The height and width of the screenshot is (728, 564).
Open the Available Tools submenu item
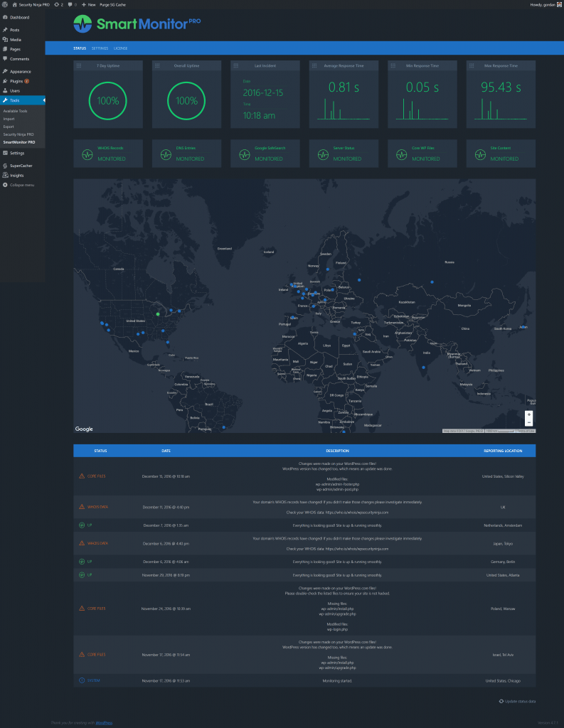tap(16, 111)
